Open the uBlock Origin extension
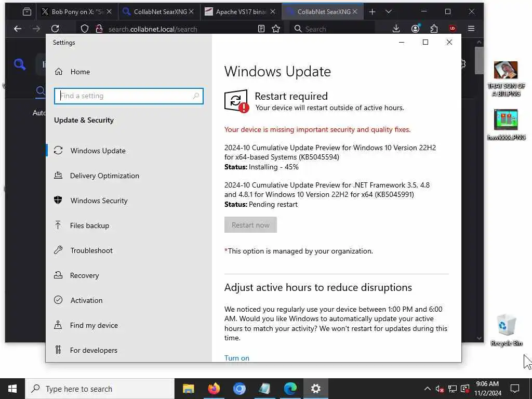532x399 pixels. [453, 29]
